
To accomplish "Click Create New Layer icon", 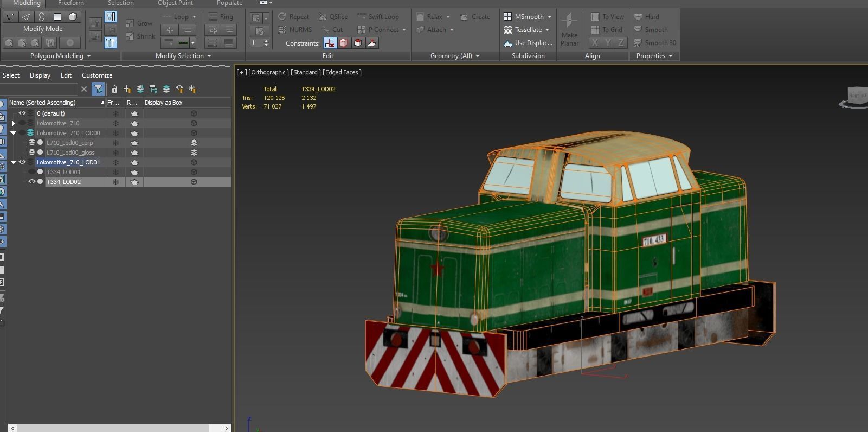I will [x=127, y=89].
